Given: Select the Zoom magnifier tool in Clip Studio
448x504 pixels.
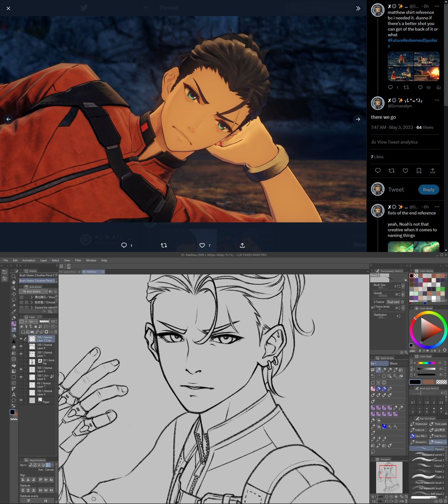Looking at the screenshot, I should click(13, 276).
